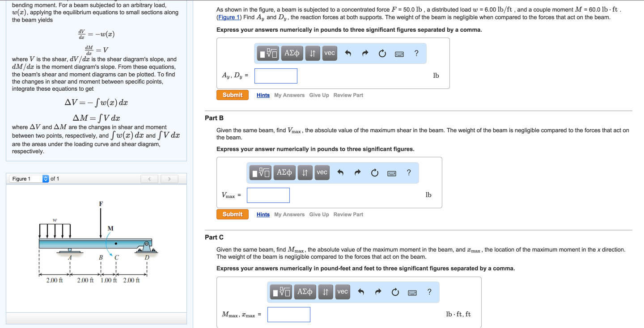The width and height of the screenshot is (644, 328).
Task: Open the ΑΣΦ Greek symbols palette in Part A
Action: (292, 53)
